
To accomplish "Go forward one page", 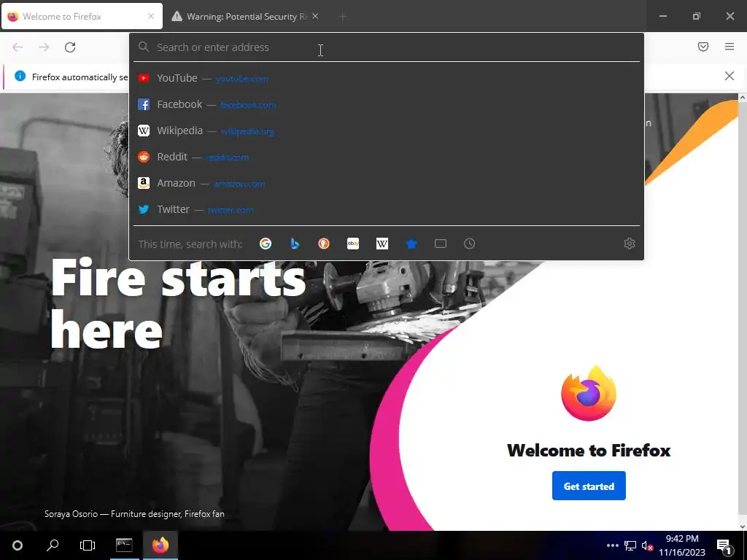I will (44, 47).
